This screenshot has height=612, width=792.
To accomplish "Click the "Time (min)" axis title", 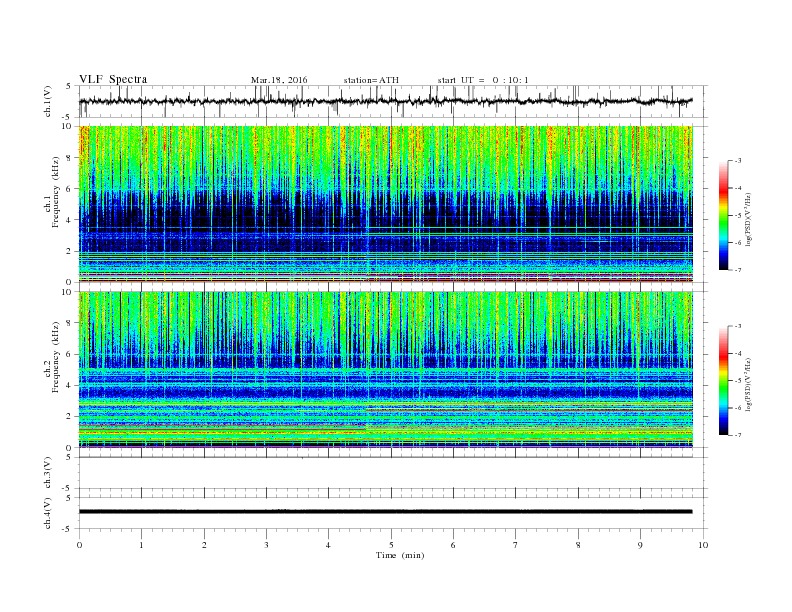I will click(x=400, y=555).
